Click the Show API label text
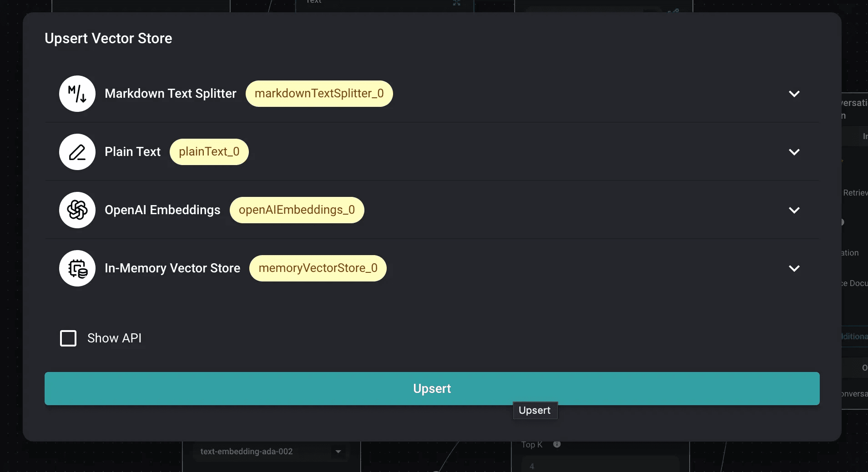Image resolution: width=868 pixels, height=472 pixels. coord(114,338)
